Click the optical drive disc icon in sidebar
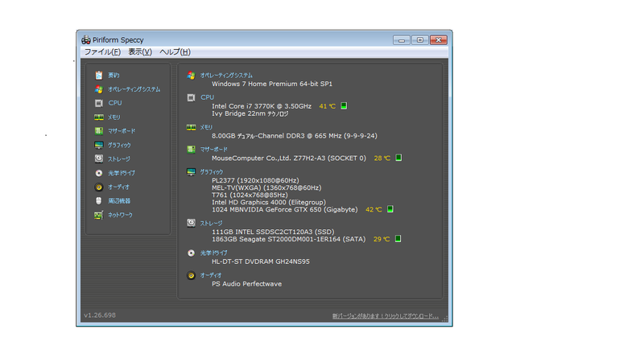 (x=98, y=173)
